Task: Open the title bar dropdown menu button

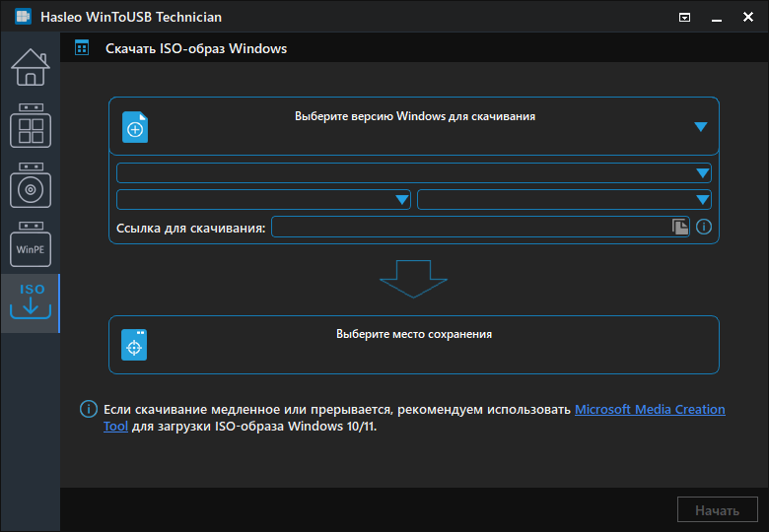Action: point(684,17)
